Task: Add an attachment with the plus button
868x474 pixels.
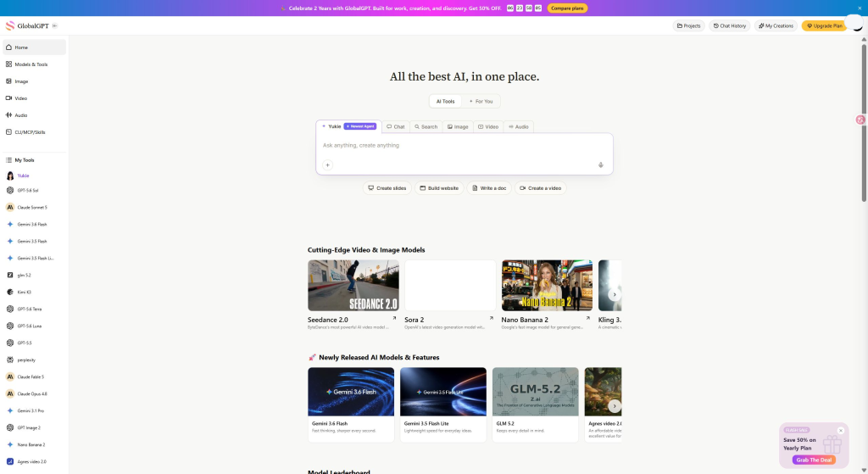Action: coord(328,165)
